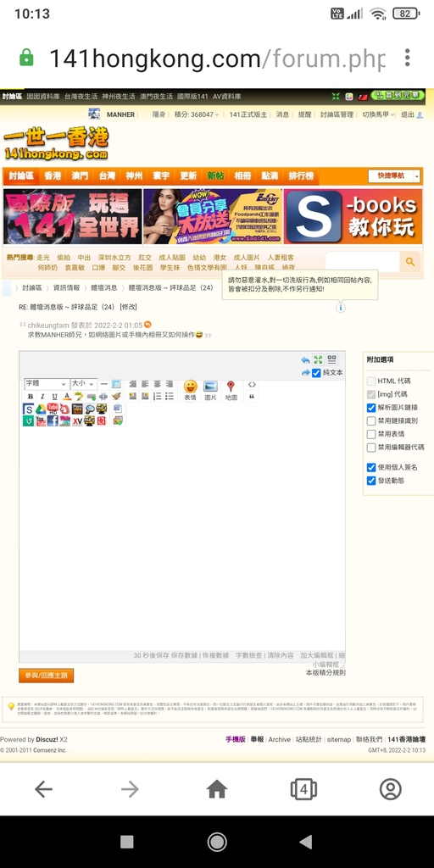Toggle the [img] 代碼 checkbox
The height and width of the screenshot is (868, 434).
371,395
